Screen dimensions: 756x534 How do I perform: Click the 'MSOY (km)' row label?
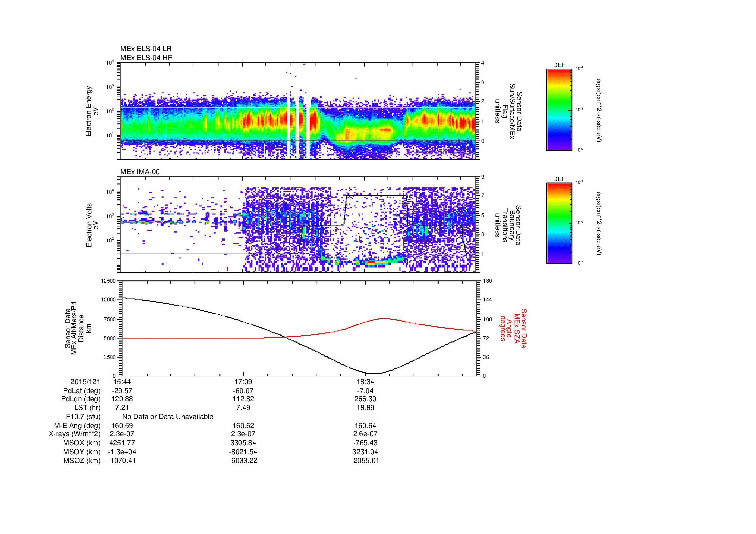point(82,452)
